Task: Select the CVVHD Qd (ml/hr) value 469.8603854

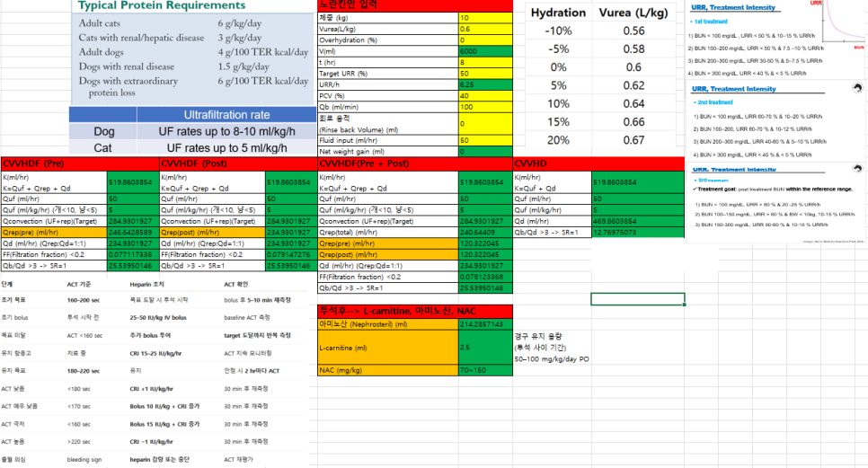Action: 637,220
